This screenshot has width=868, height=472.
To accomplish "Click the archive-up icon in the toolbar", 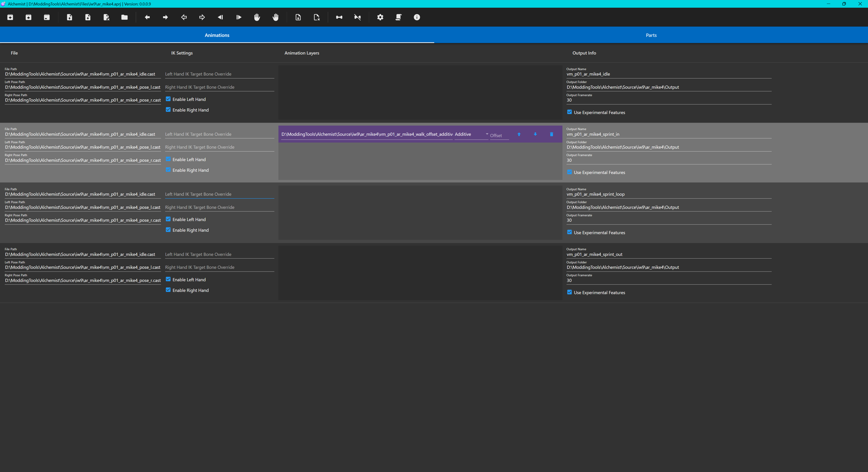I will (x=29, y=17).
